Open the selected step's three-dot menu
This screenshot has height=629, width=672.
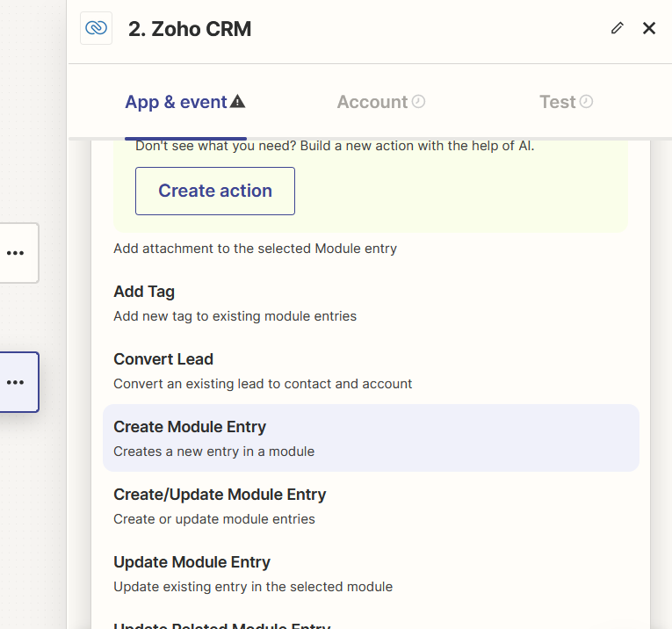point(16,382)
